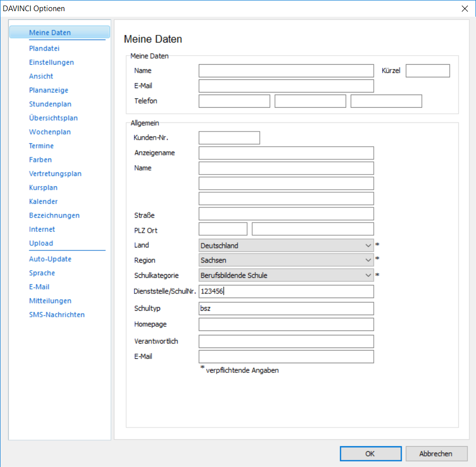Image resolution: width=476 pixels, height=467 pixels.
Task: Click into the Homepage input field
Action: coord(286,324)
